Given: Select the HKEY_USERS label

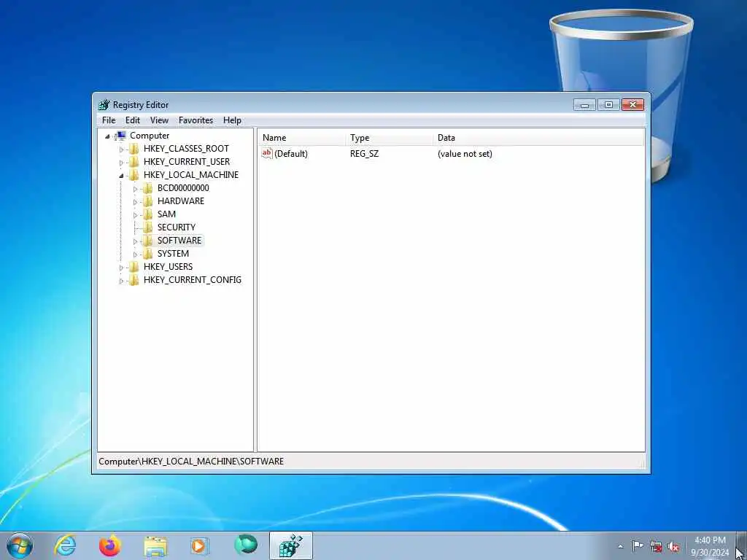Looking at the screenshot, I should pyautogui.click(x=169, y=267).
